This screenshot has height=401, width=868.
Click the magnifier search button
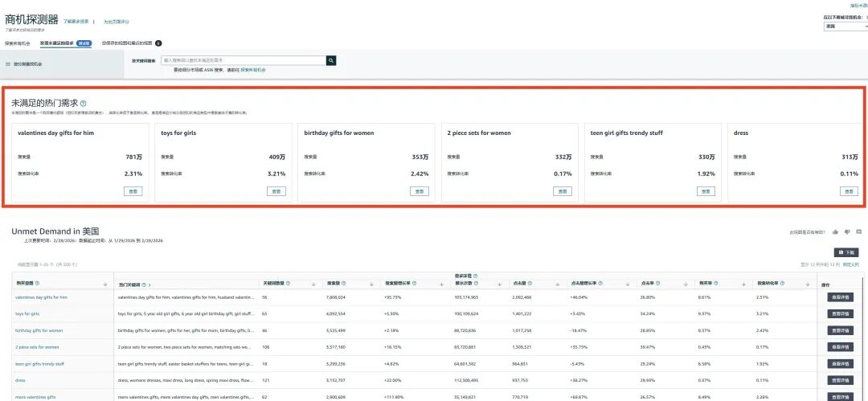(x=330, y=60)
